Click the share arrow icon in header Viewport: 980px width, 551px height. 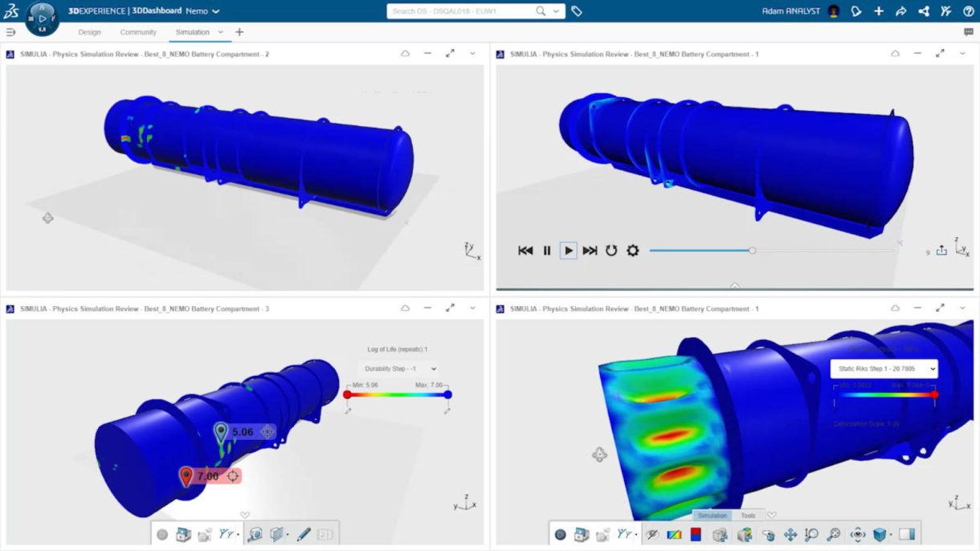click(901, 11)
